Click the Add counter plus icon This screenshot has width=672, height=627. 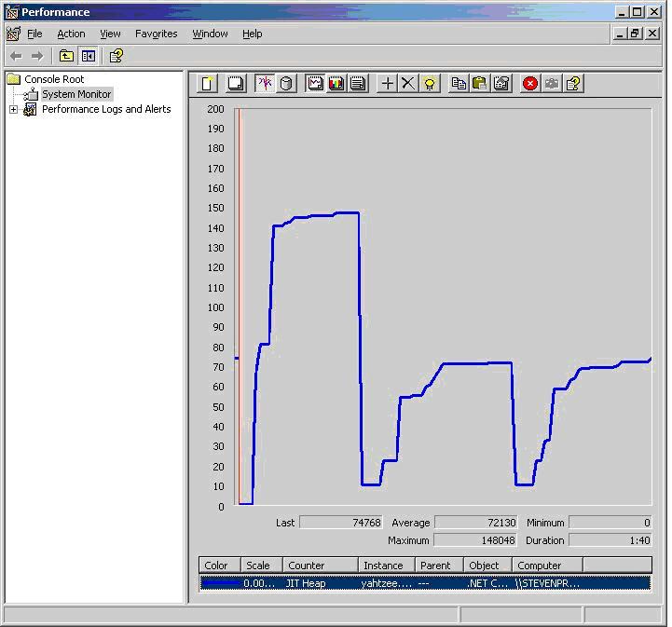(x=387, y=83)
